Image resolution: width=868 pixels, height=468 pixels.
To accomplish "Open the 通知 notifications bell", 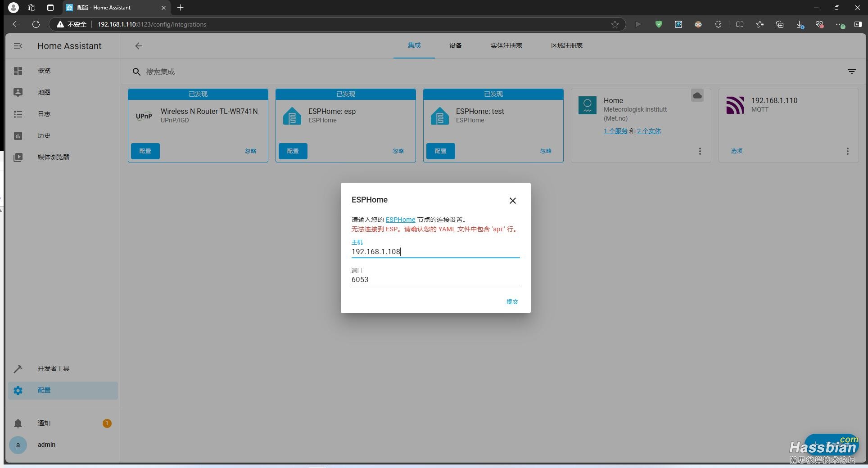I will click(63, 423).
